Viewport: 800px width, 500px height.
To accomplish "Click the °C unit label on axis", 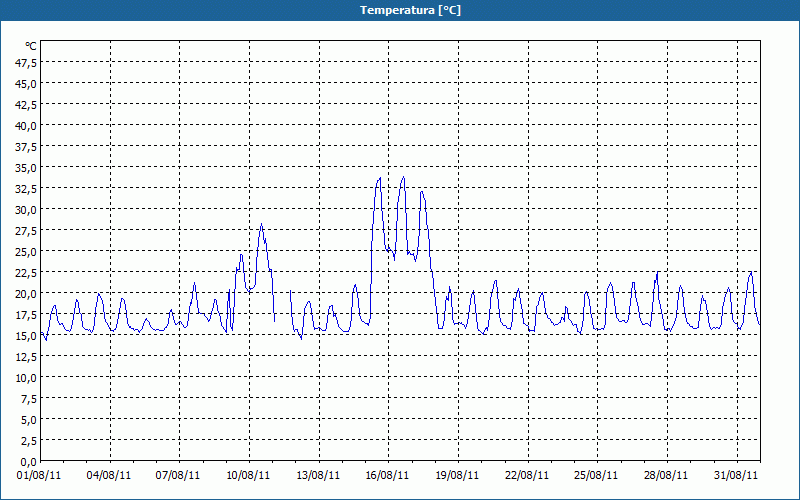I will coord(31,46).
